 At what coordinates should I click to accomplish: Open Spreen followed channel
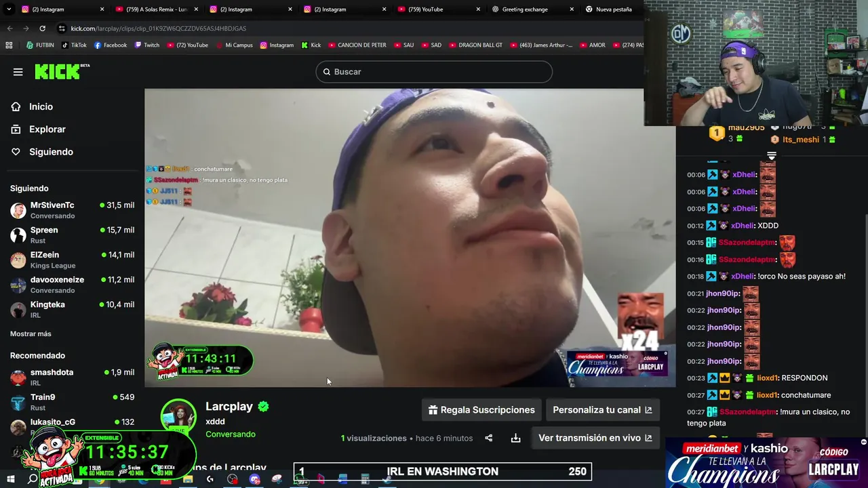click(72, 235)
